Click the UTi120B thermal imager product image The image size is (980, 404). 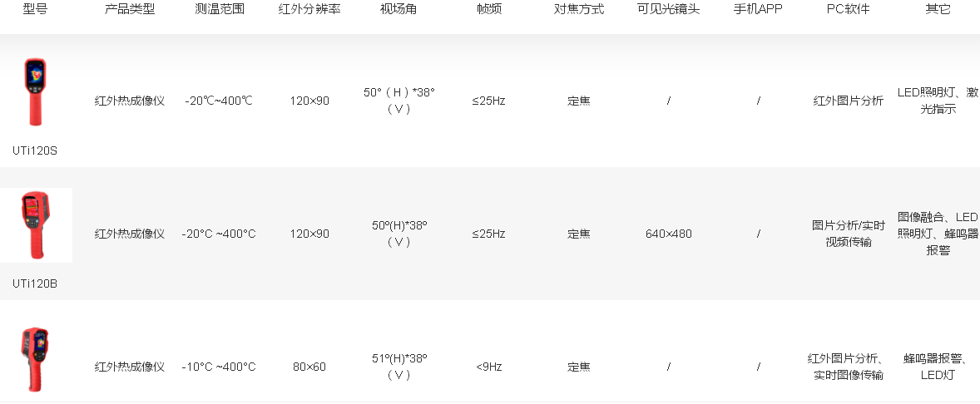tap(36, 225)
